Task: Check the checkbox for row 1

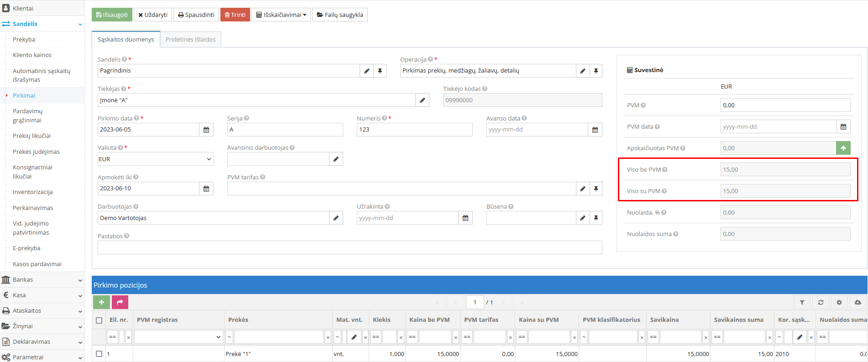Action: [99, 354]
